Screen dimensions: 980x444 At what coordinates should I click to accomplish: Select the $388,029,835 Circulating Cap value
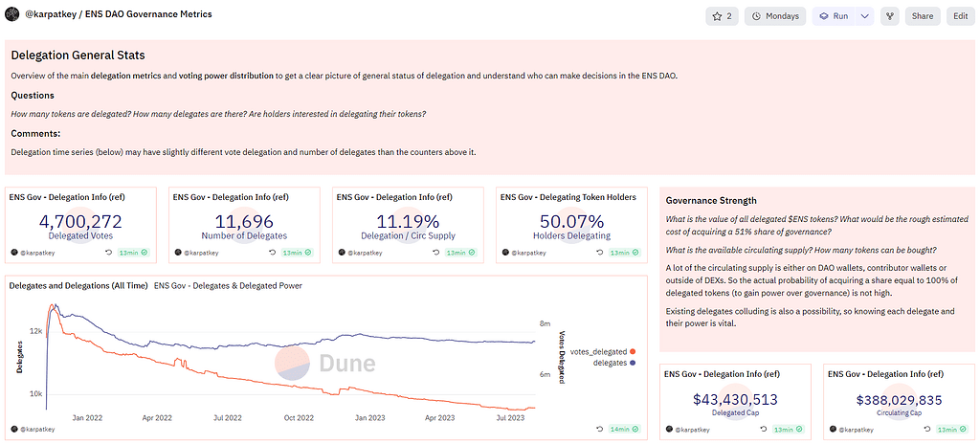[899, 400]
